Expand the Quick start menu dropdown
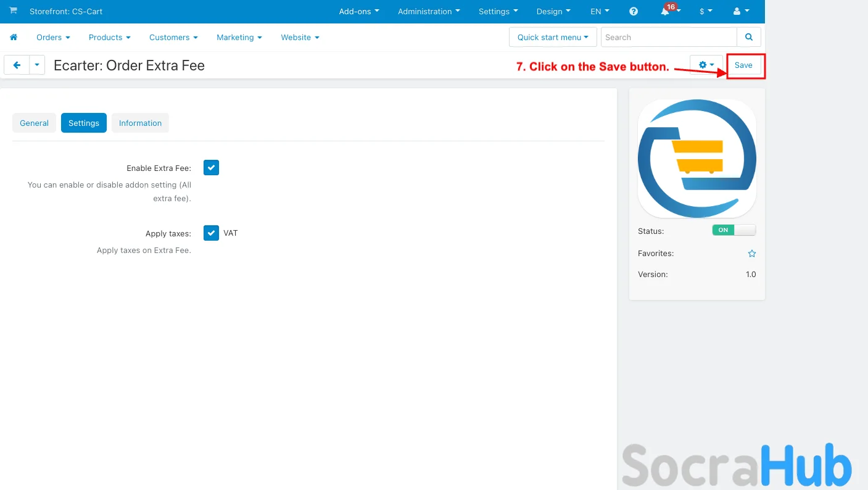This screenshot has height=490, width=868. [x=552, y=37]
